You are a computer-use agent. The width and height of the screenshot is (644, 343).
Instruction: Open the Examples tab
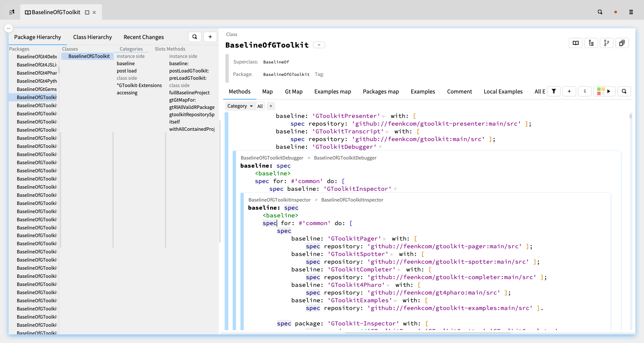[423, 91]
